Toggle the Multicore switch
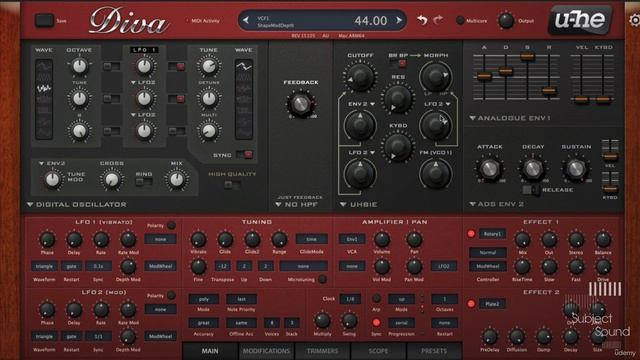640x360 pixels. click(460, 20)
